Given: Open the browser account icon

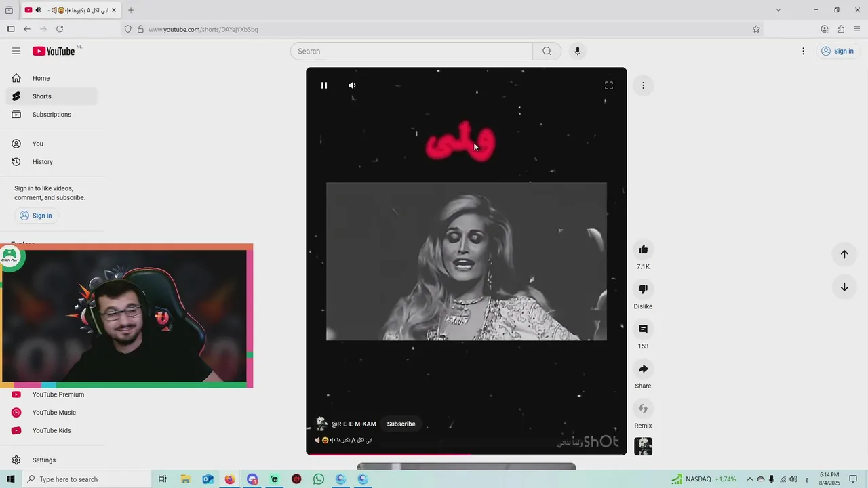Looking at the screenshot, I should pos(825,29).
